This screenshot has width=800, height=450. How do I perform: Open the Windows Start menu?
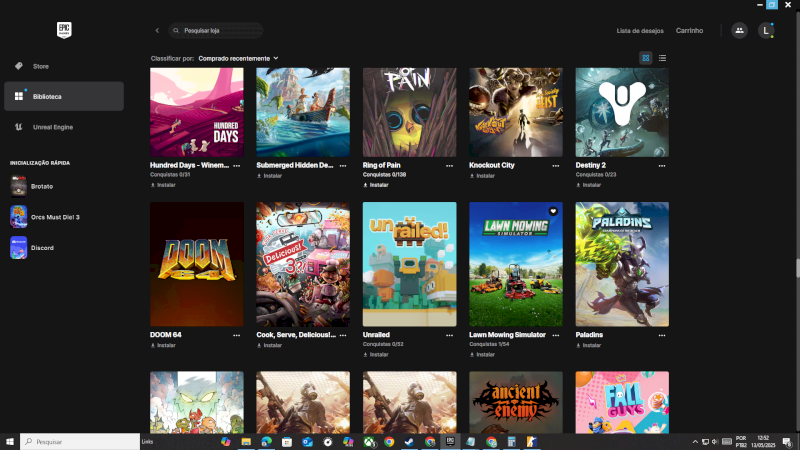tap(10, 442)
